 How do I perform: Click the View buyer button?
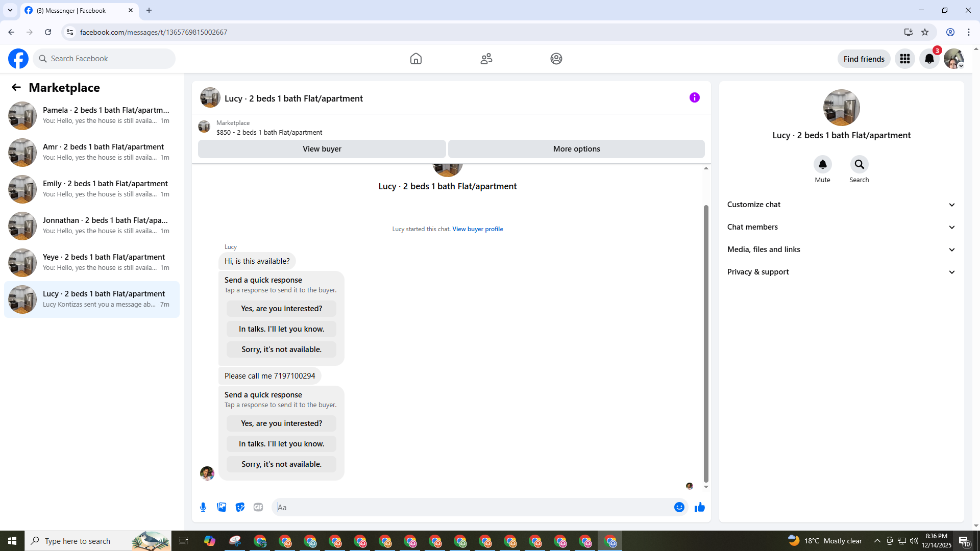322,149
